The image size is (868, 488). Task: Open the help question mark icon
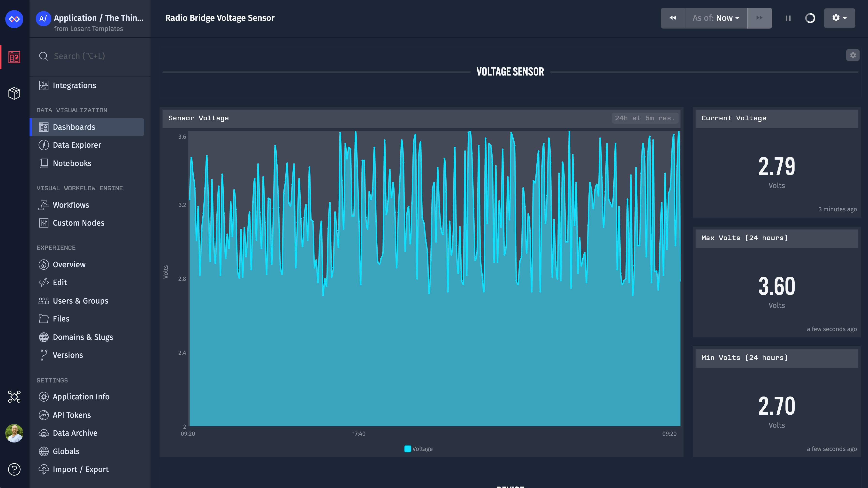14,469
